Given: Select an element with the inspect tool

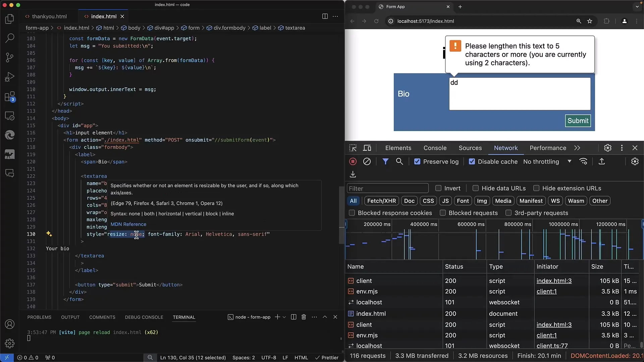Looking at the screenshot, I should tap(353, 148).
